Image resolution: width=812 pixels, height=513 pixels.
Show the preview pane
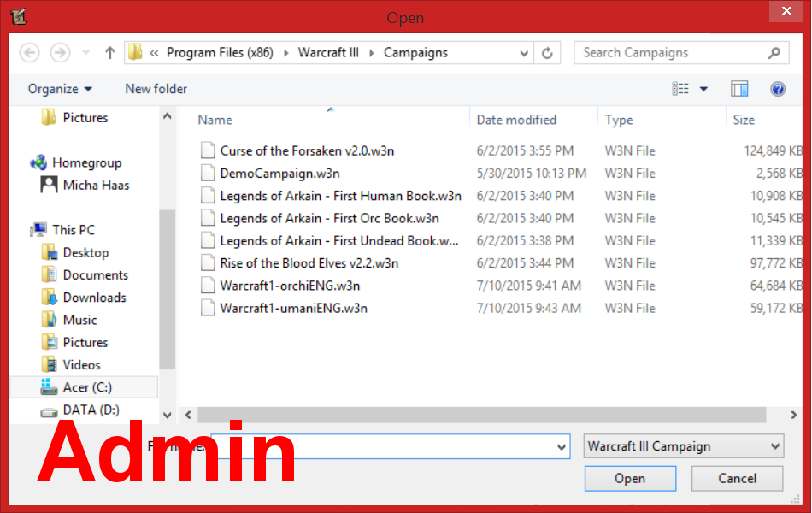739,89
